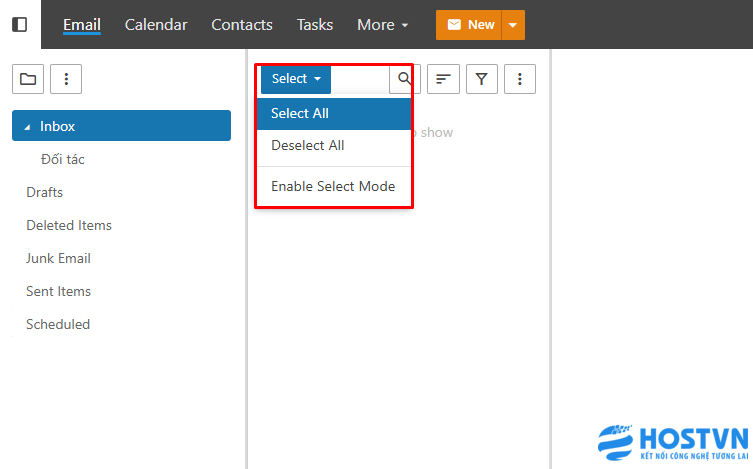Open the Junk Email folder

(x=58, y=258)
